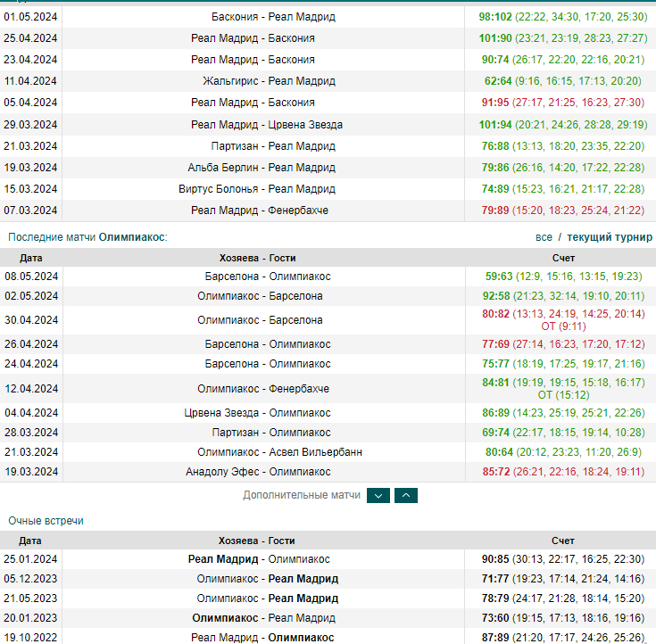Click score 101:94 of 29.03.2024
Screen dimensions: 656x644
[495, 125]
